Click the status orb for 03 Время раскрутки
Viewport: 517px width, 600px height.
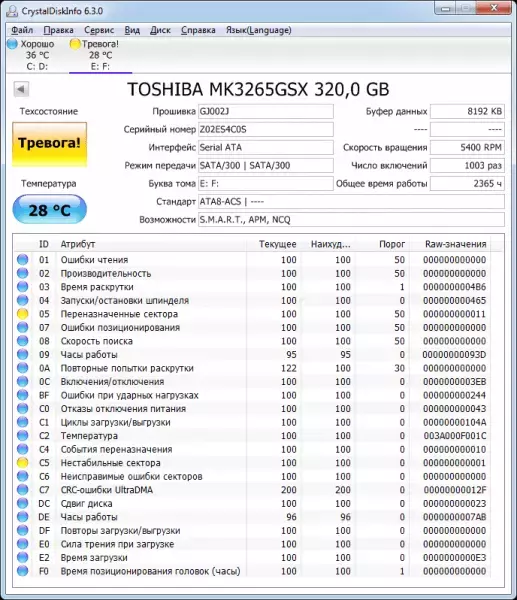[x=23, y=287]
